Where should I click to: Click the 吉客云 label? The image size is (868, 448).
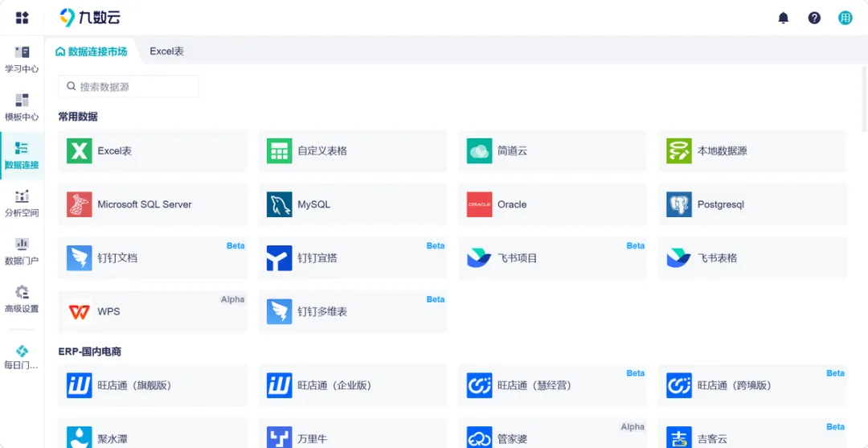point(712,439)
